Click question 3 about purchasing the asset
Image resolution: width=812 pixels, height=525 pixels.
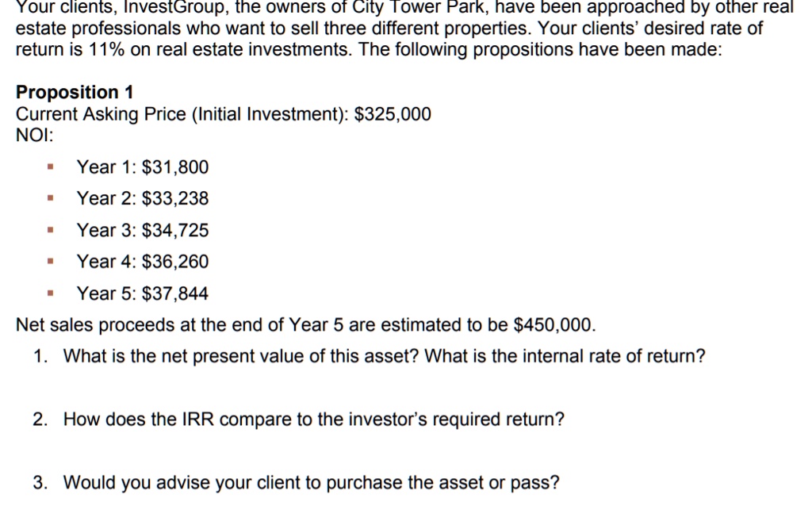[x=297, y=482]
